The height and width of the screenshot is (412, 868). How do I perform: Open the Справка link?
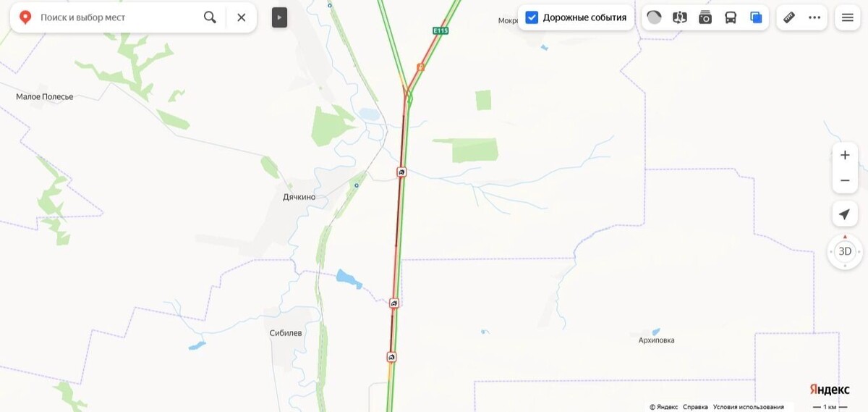coord(696,407)
